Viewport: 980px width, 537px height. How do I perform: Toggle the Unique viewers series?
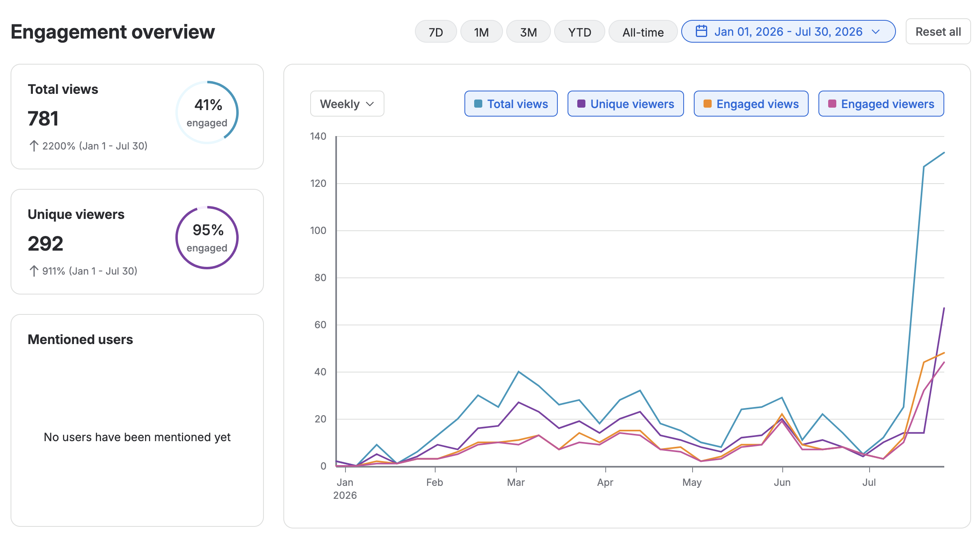click(x=626, y=104)
